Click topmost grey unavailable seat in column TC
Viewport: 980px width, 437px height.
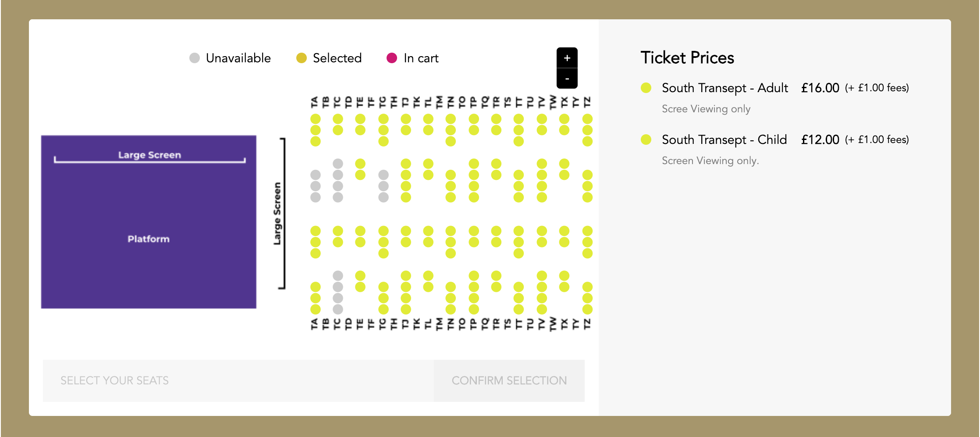[x=338, y=164]
